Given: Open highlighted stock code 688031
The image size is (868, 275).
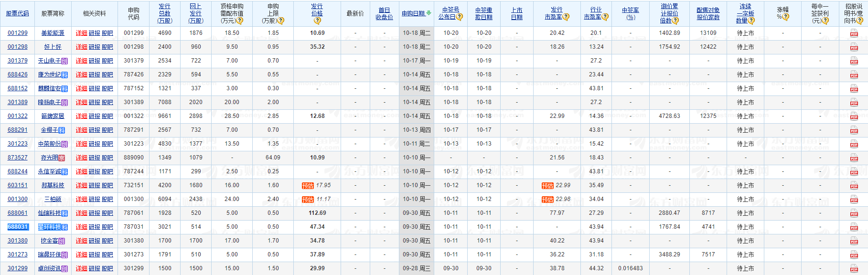Looking at the screenshot, I should [18, 227].
